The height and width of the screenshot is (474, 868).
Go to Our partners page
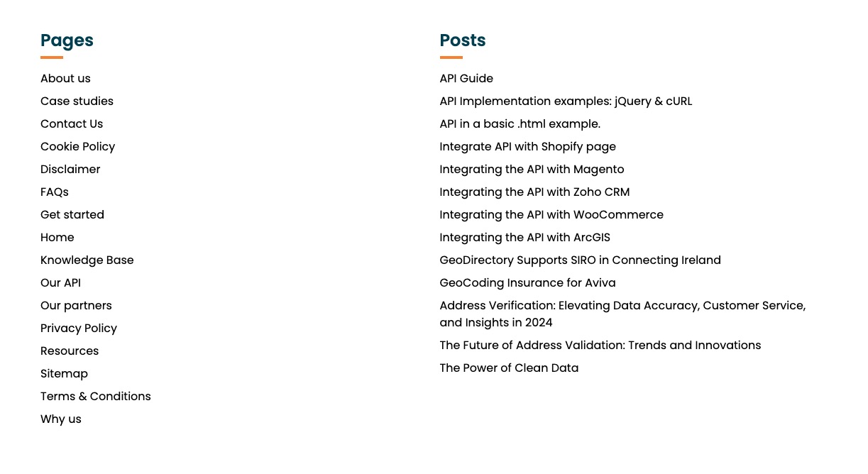pyautogui.click(x=76, y=305)
